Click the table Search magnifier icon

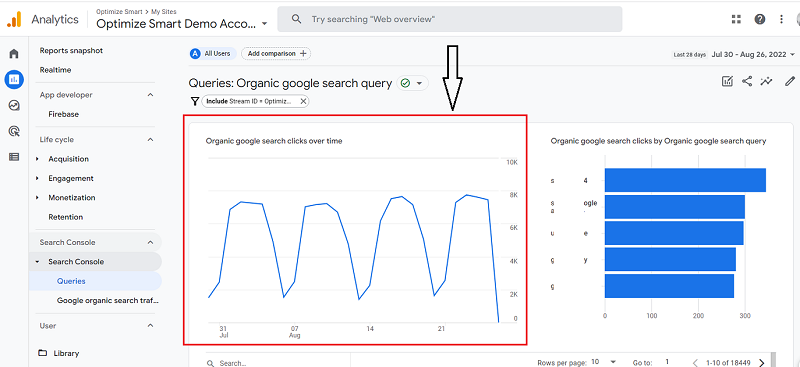click(x=210, y=363)
